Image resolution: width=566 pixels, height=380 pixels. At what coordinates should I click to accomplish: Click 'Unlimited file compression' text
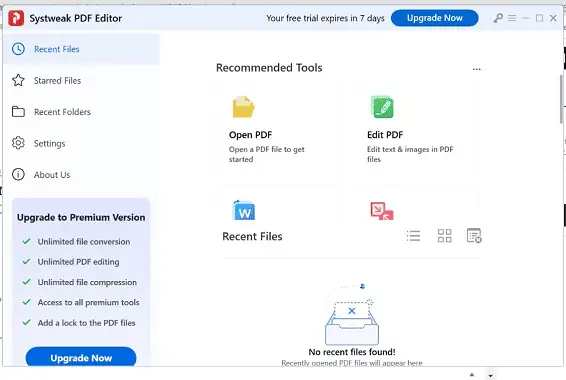tap(87, 282)
